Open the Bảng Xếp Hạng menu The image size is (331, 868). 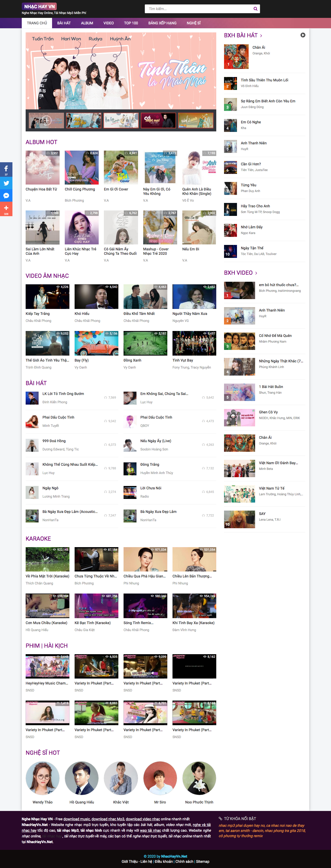click(162, 23)
